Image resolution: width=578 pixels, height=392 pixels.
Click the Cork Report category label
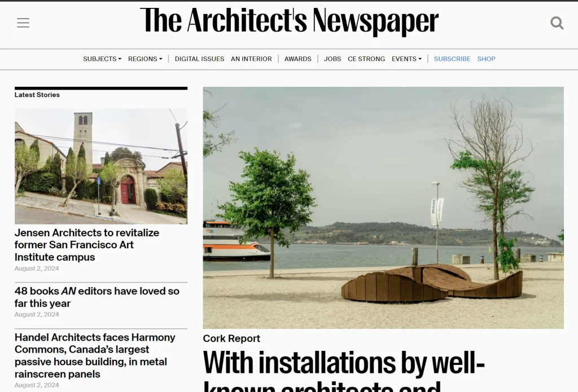(x=231, y=338)
